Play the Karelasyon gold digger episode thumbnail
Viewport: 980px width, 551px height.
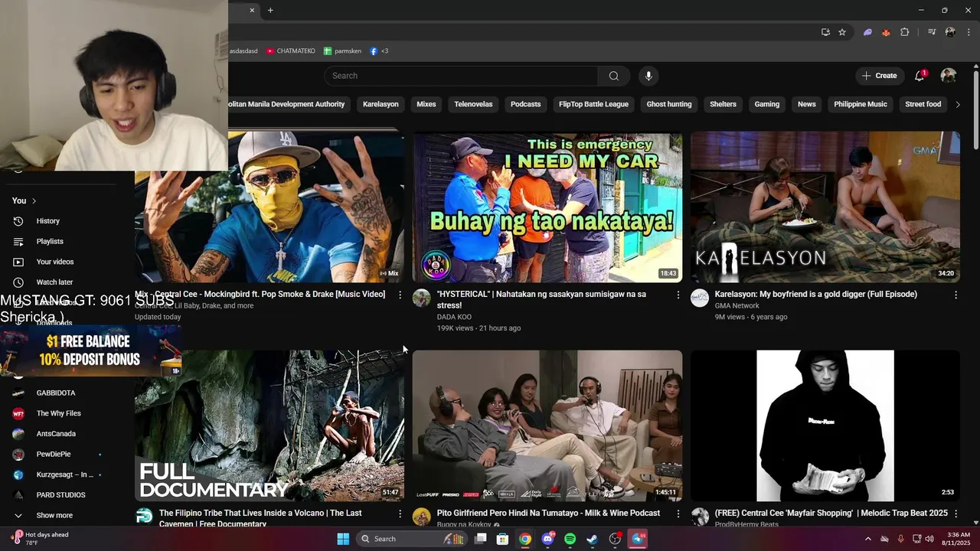click(825, 207)
